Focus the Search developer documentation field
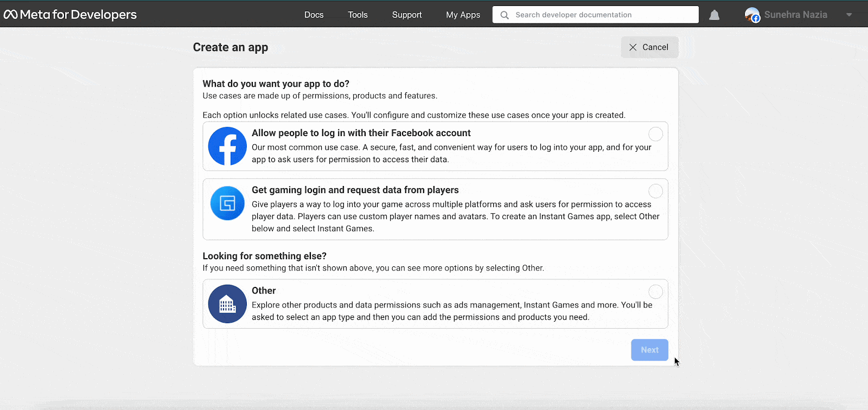868x410 pixels. click(x=595, y=15)
